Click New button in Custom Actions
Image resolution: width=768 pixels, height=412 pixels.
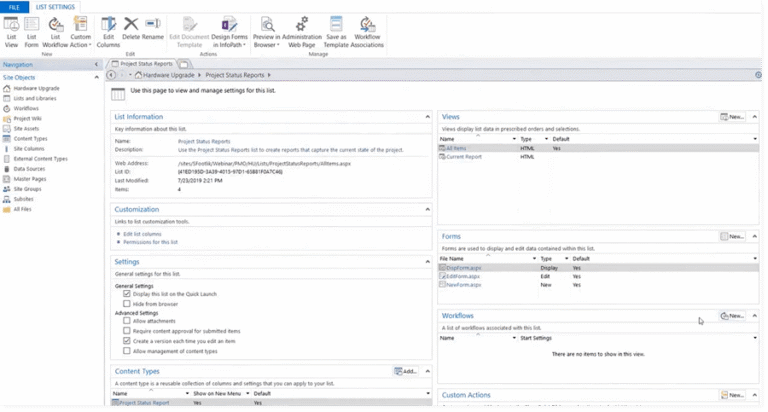(732, 395)
